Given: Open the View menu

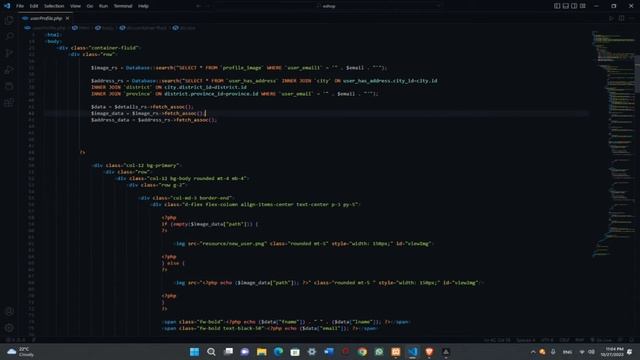Looking at the screenshot, I should (x=75, y=6).
